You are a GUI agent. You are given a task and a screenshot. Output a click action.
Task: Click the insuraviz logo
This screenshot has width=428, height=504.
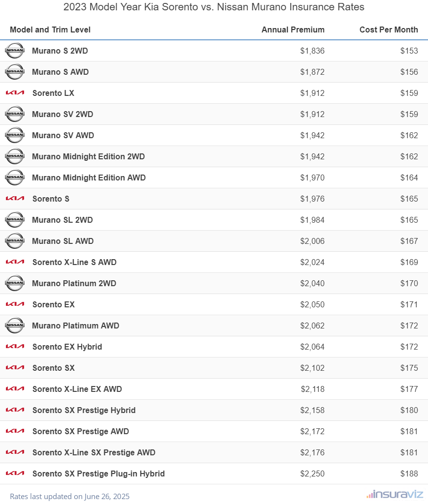[x=395, y=494]
